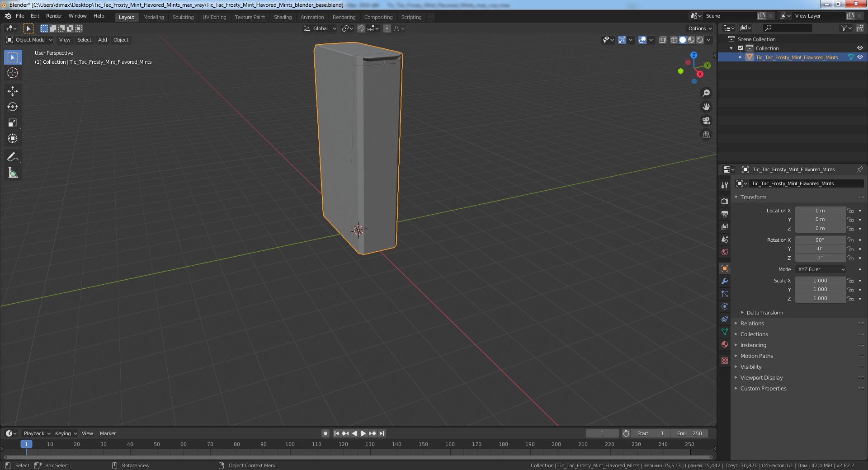Open the Object Data mesh properties tab

point(725,332)
